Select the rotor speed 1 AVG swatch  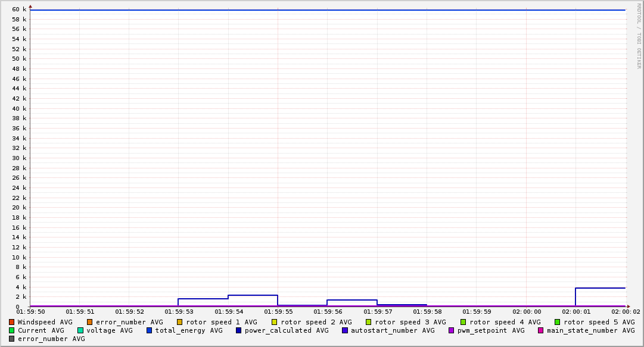pos(180,322)
